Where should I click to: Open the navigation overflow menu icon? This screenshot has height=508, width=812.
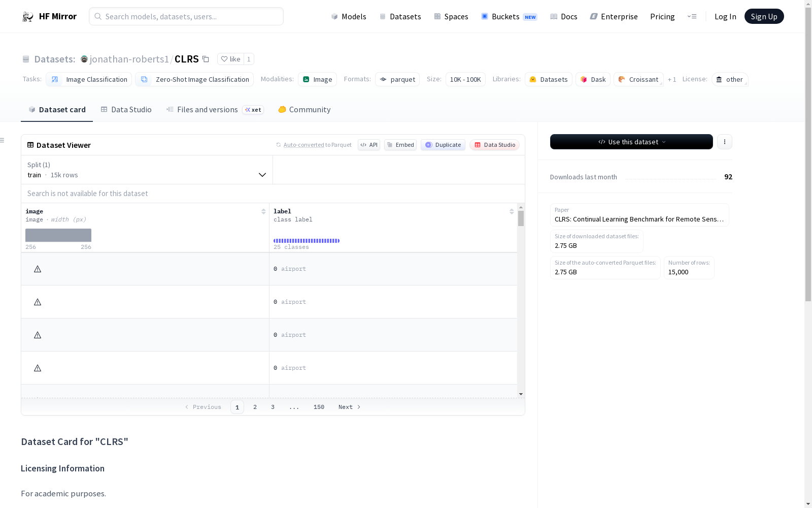click(692, 16)
